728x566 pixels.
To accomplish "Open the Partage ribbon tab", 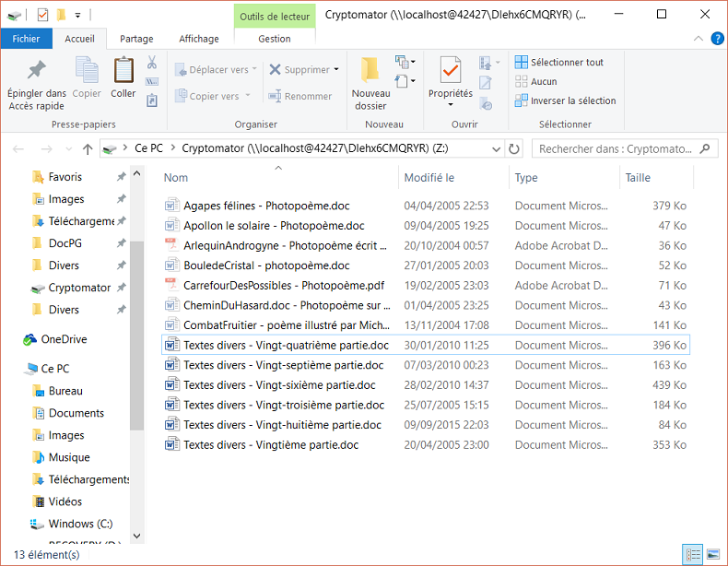I will pyautogui.click(x=136, y=39).
